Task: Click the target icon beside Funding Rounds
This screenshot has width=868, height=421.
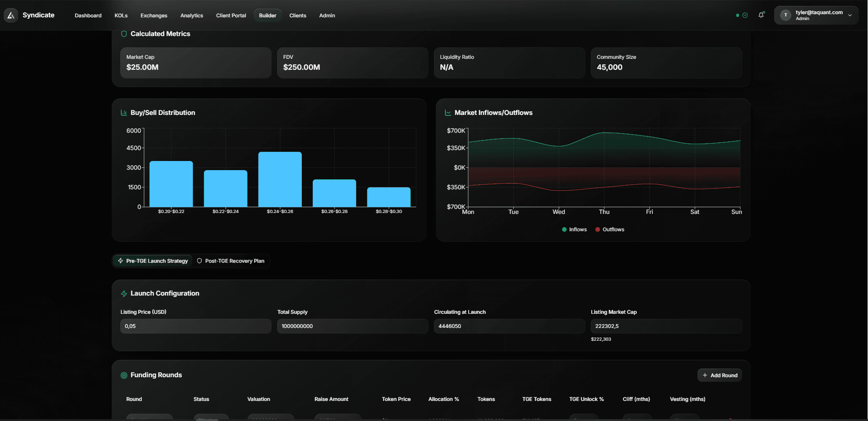Action: tap(124, 375)
